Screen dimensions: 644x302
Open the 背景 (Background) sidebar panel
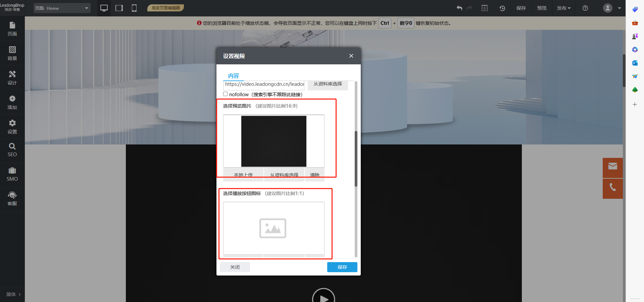(x=12, y=53)
